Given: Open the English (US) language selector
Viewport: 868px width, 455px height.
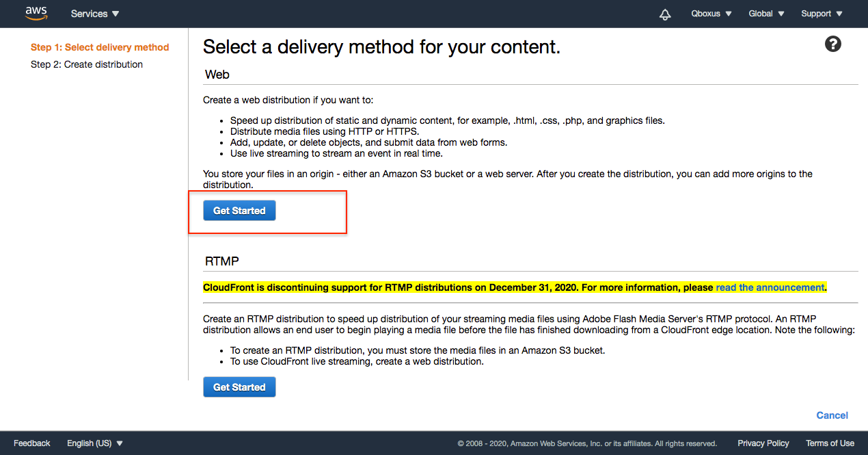Looking at the screenshot, I should (95, 443).
